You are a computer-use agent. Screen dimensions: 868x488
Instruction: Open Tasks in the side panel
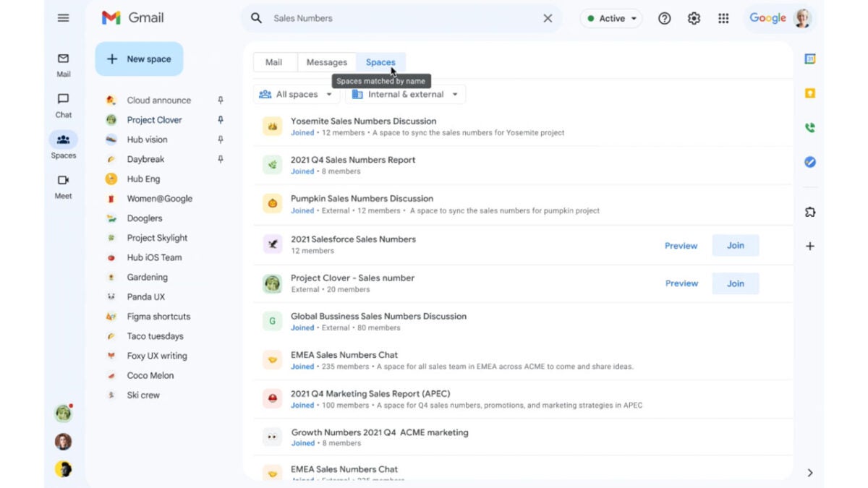pos(810,163)
